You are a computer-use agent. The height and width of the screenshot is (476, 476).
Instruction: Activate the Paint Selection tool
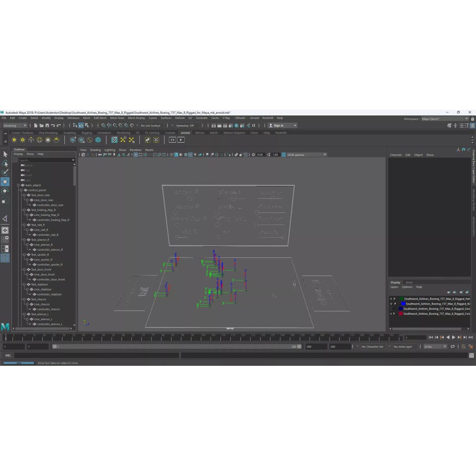coord(5,172)
